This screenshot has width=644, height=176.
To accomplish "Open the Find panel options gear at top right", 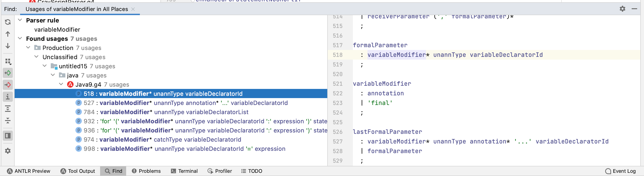I will click(623, 9).
